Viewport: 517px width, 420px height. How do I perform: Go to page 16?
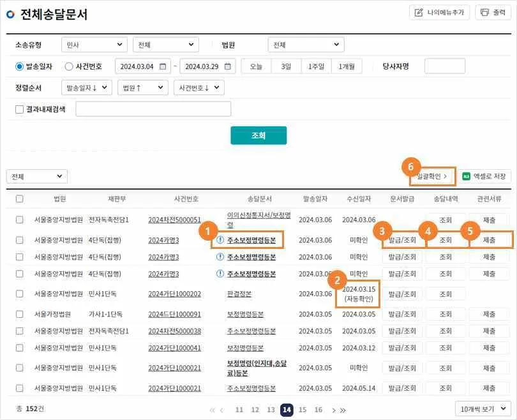click(x=318, y=410)
